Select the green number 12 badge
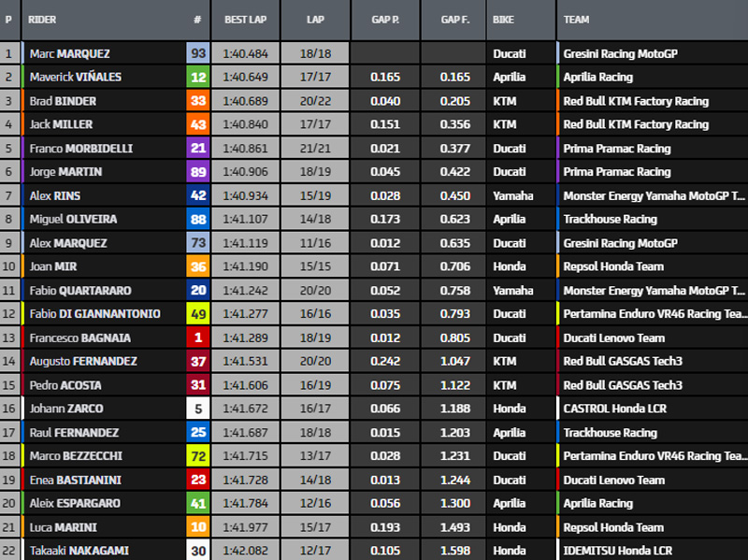The width and height of the screenshot is (748, 560). [x=197, y=77]
